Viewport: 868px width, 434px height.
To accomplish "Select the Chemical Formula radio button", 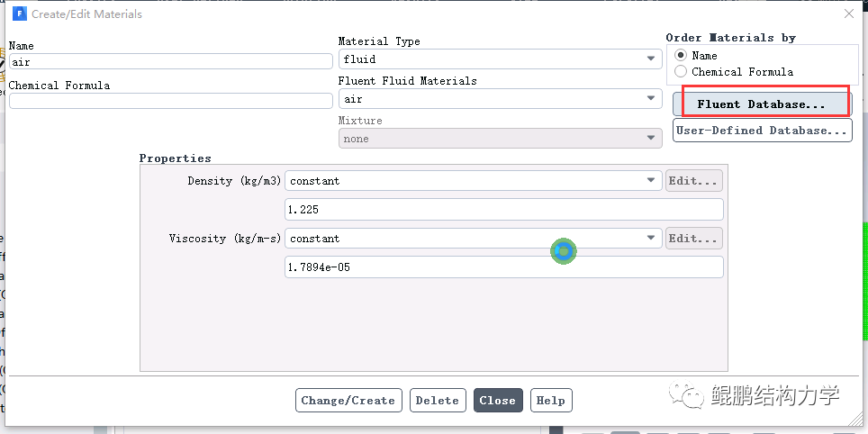I will 681,71.
